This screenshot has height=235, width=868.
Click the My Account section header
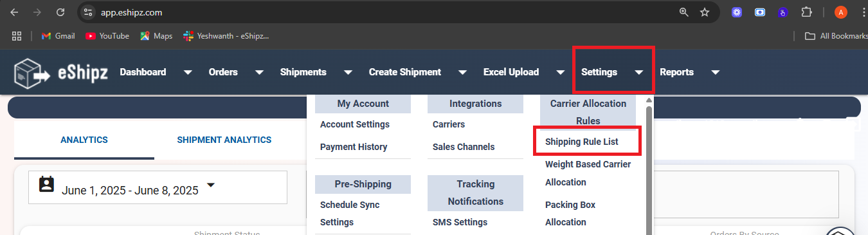pos(363,104)
